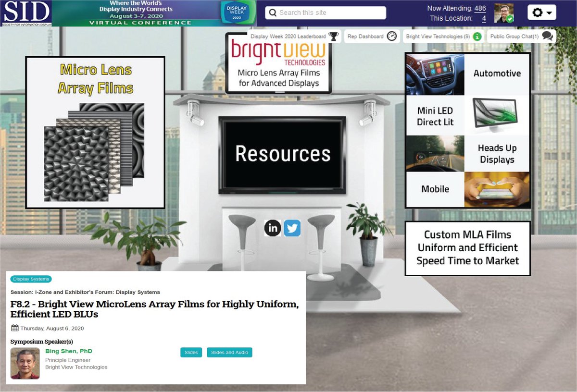Open the Mobile tile

tap(435, 189)
